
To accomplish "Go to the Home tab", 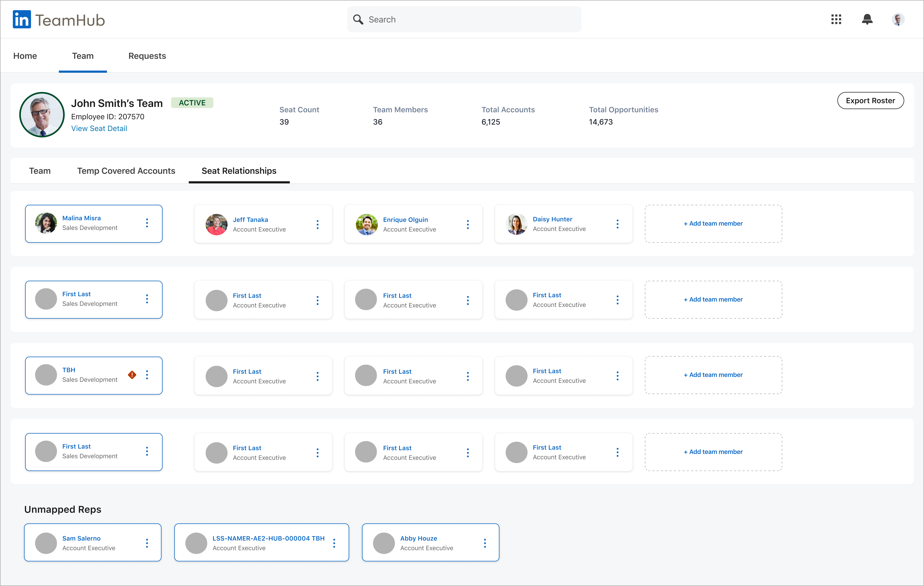I will (x=25, y=56).
